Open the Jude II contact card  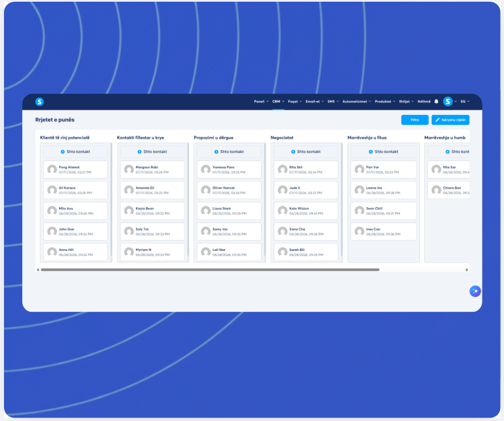306,190
